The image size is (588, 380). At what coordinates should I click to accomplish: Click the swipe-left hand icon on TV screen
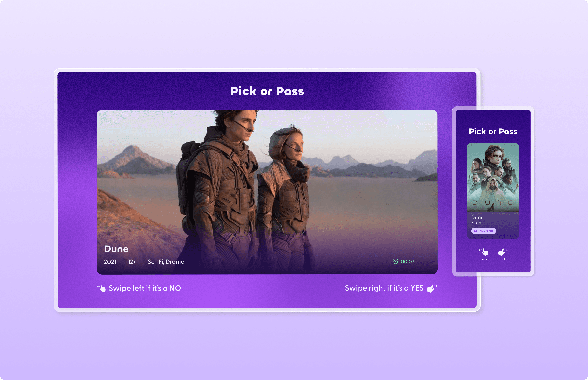(101, 288)
